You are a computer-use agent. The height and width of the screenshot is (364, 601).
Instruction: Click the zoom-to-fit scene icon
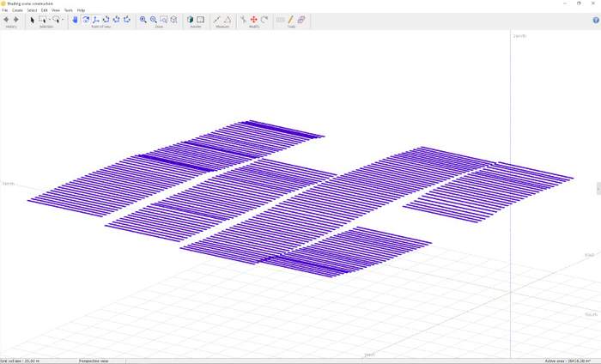tap(174, 20)
